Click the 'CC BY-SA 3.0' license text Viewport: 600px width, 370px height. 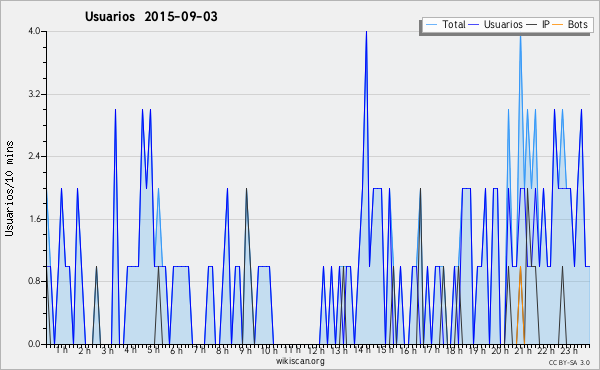tap(569, 362)
